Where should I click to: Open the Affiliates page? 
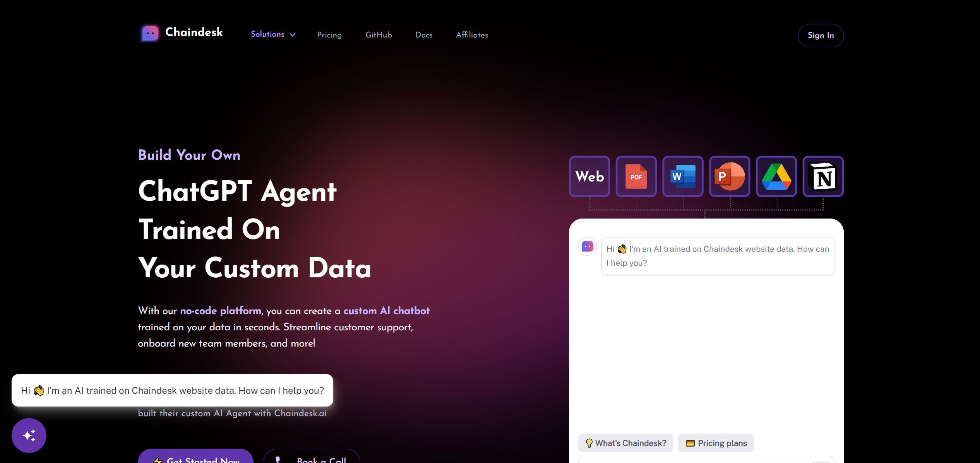click(472, 35)
